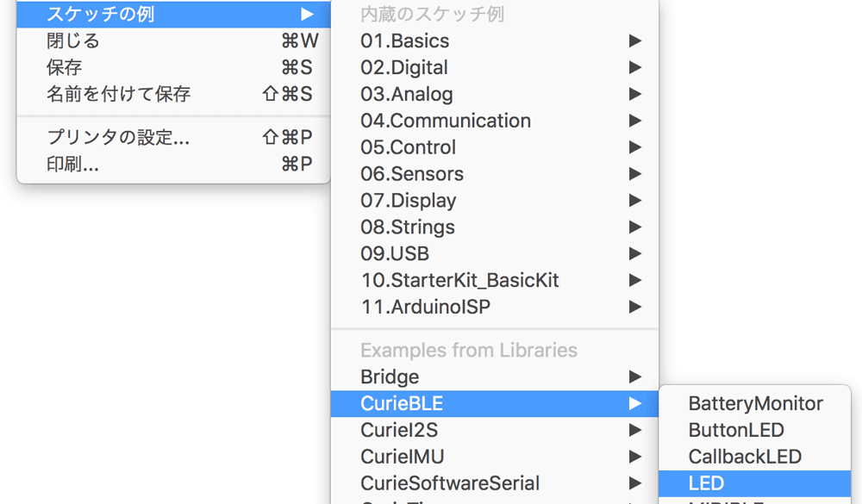This screenshot has width=862, height=504.
Task: Expand the CurieSoftwareSerial submenu arrow
Action: [635, 483]
